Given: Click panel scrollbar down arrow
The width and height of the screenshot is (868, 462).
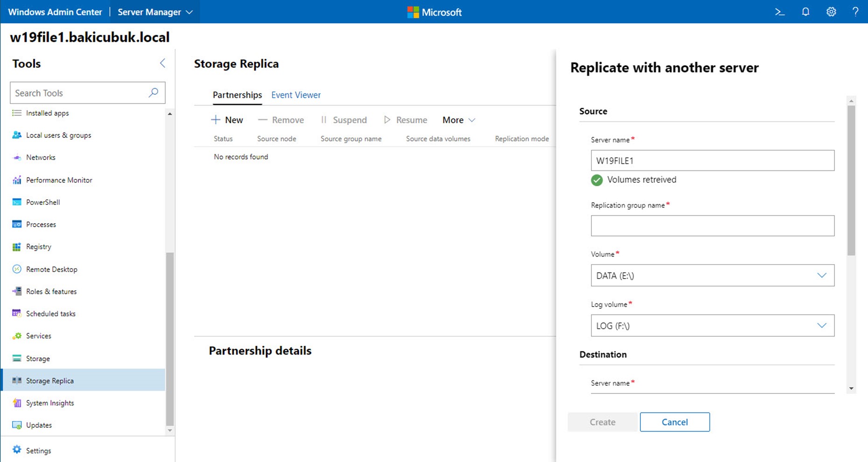Looking at the screenshot, I should coord(851,388).
